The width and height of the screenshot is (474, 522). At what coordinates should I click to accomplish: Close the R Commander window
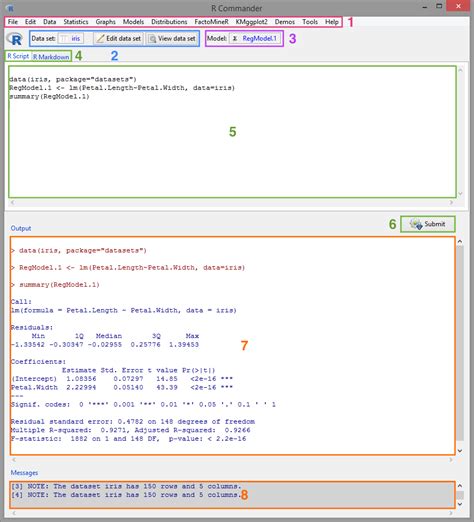coord(458,6)
